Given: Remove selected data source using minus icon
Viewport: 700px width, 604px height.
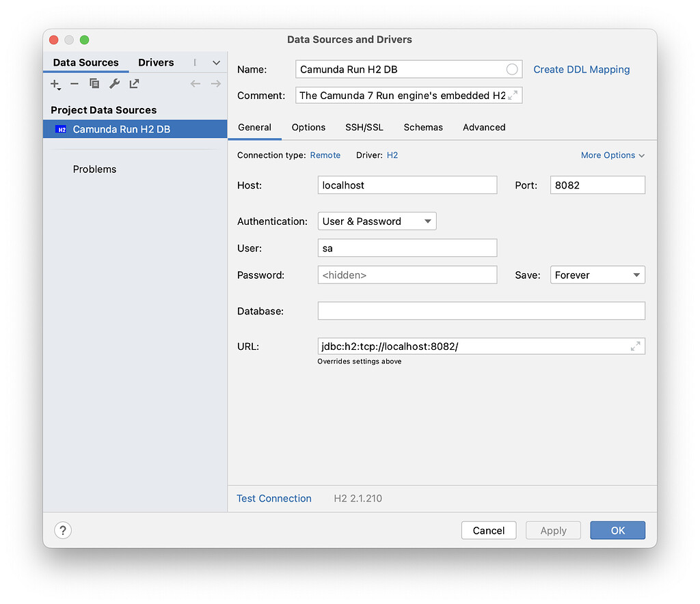Looking at the screenshot, I should 75,83.
